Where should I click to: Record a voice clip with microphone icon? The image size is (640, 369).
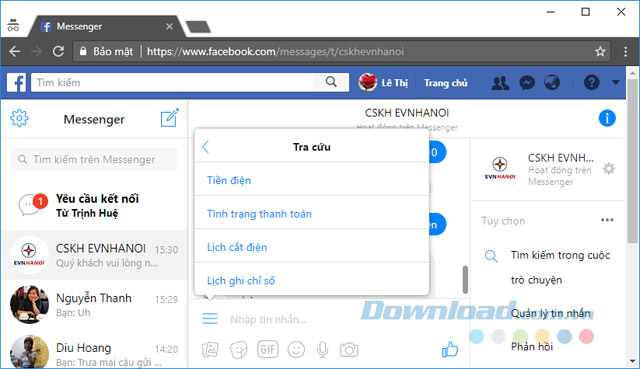(x=322, y=350)
